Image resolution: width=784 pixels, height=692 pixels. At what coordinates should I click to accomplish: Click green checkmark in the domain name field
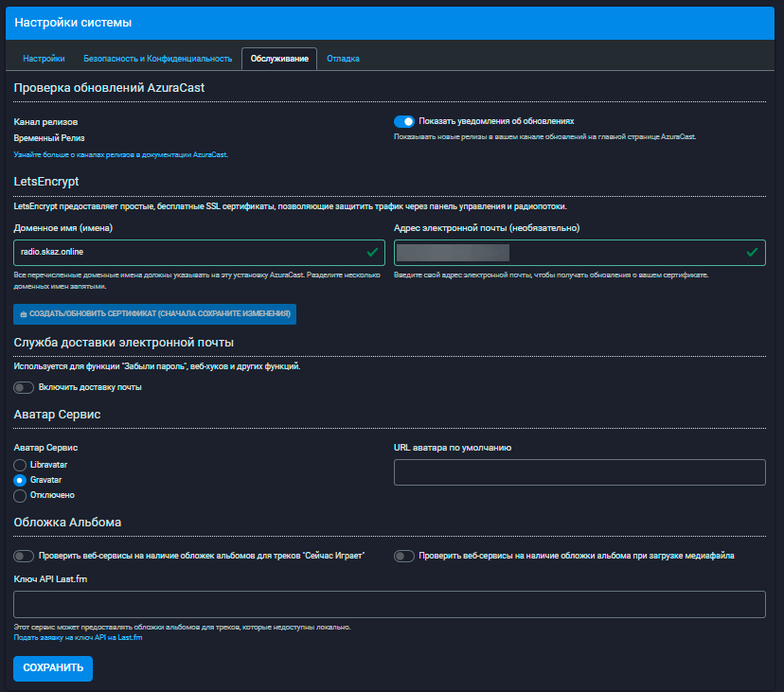370,253
